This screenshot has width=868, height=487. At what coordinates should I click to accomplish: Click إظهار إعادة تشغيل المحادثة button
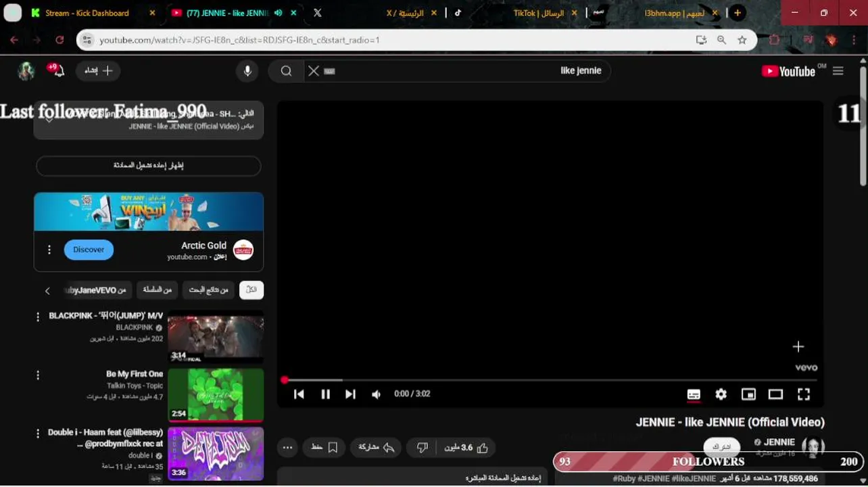(148, 166)
